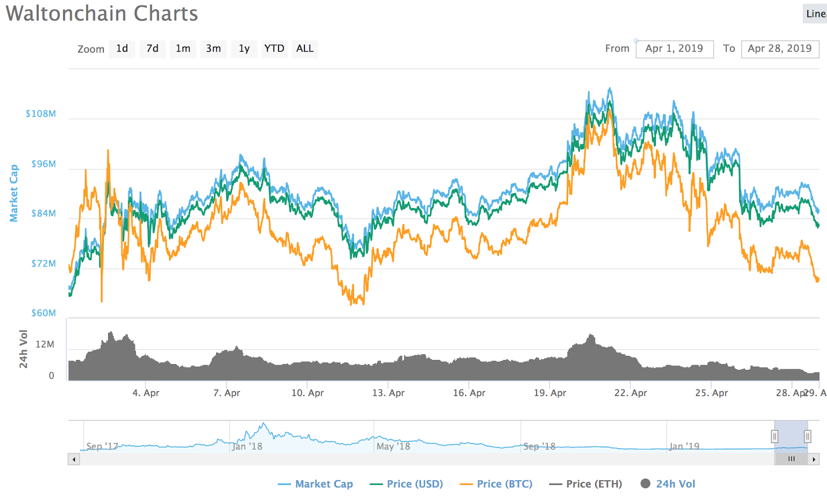Click the Waltonchain Charts heading
Viewport: 827px width, 504px height.
(x=102, y=13)
